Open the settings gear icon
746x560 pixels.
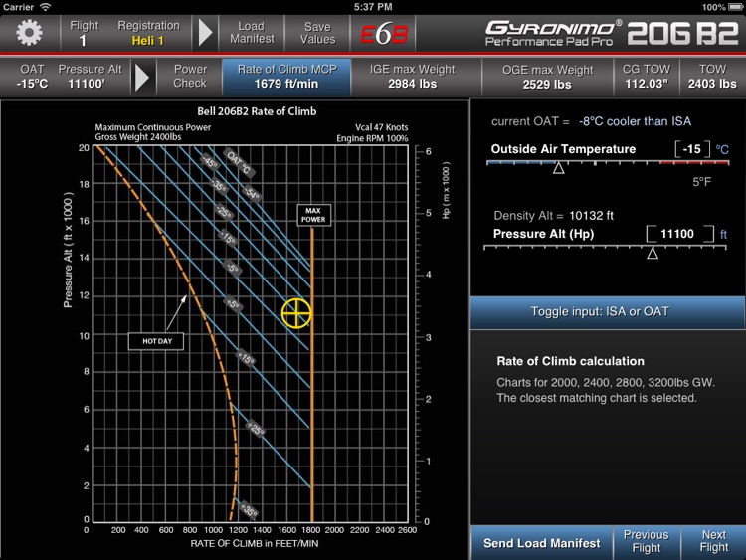pos(29,33)
